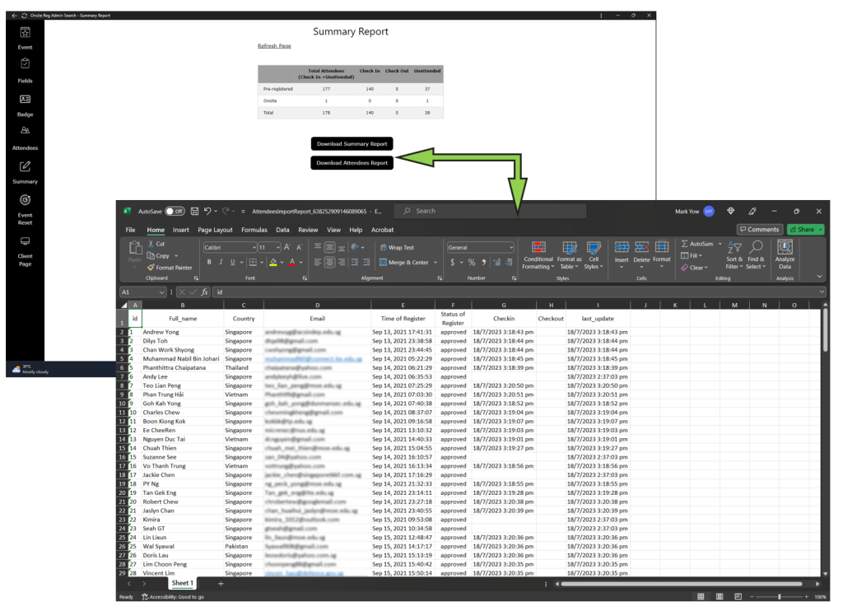Click Decrease Font Size icon
The image size is (843, 616).
pos(300,248)
